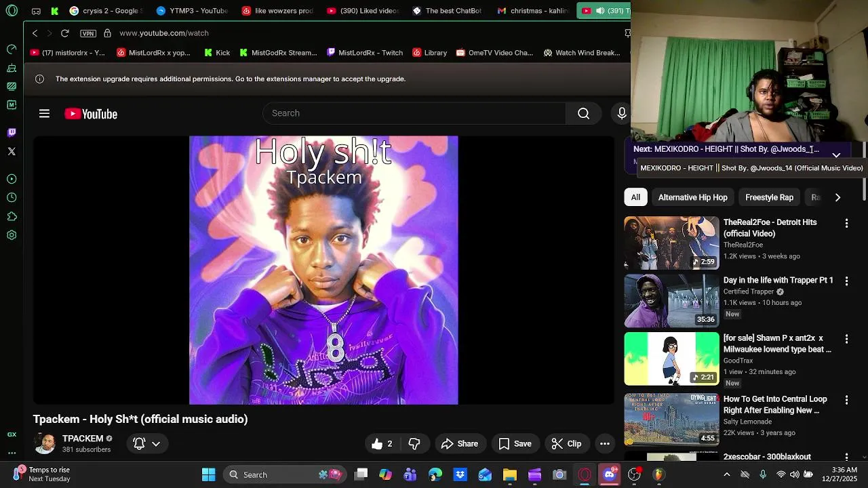Viewport: 868px width, 488px height.
Task: Toggle the subscription notification bell
Action: click(x=139, y=443)
